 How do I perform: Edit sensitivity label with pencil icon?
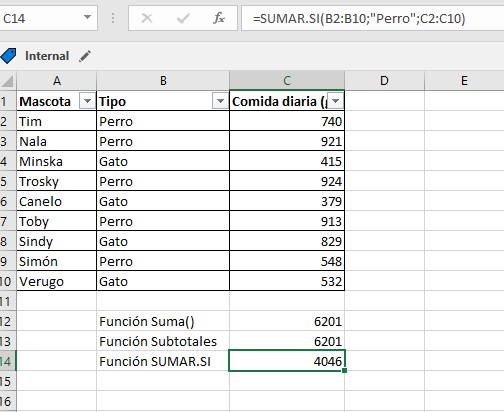[85, 56]
